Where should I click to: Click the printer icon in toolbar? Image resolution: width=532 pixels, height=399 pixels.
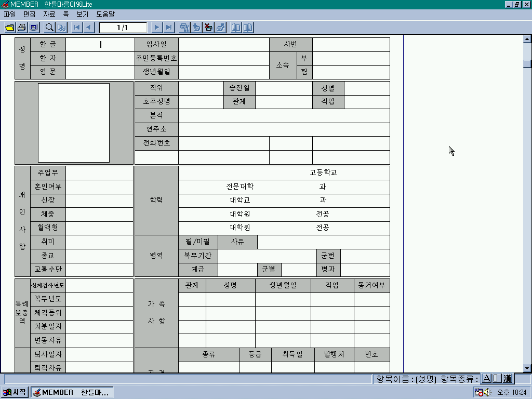[21, 28]
